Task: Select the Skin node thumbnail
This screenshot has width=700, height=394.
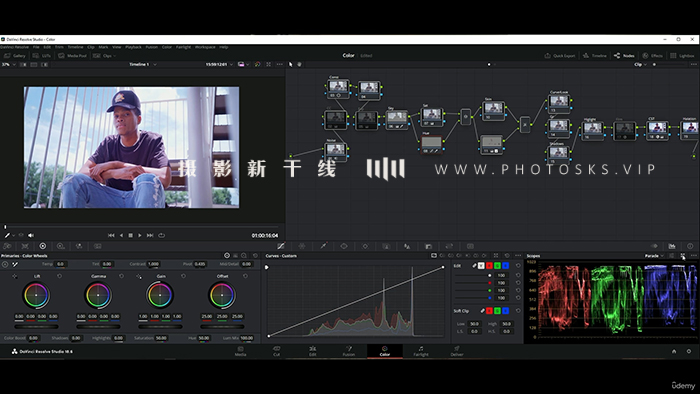Action: pos(493,108)
